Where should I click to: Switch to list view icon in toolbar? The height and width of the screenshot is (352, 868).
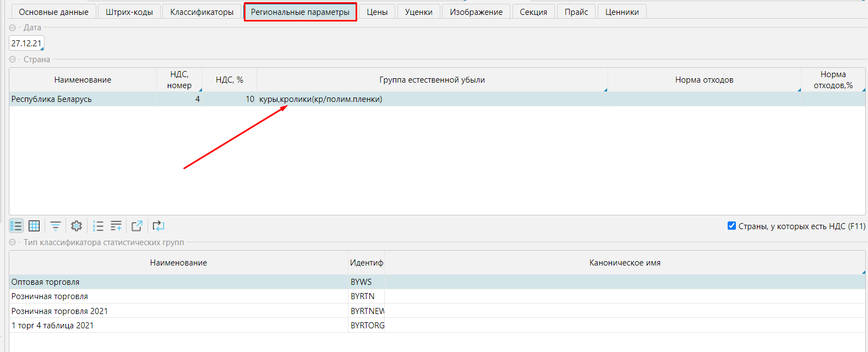(16, 226)
